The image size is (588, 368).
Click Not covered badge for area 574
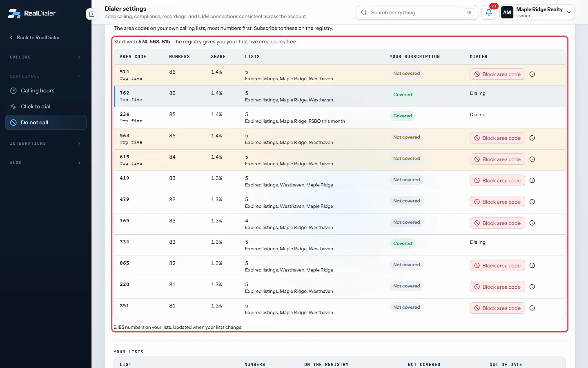[x=406, y=74]
